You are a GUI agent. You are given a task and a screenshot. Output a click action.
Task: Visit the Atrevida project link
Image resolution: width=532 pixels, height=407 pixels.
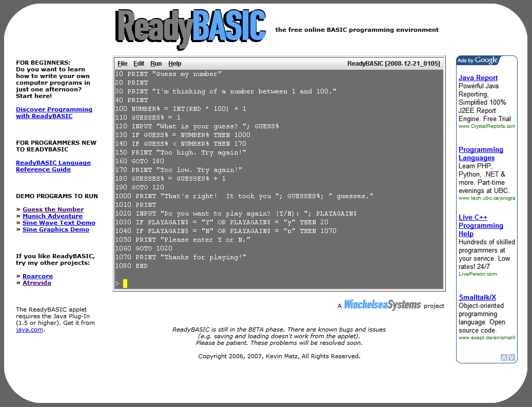click(x=36, y=283)
